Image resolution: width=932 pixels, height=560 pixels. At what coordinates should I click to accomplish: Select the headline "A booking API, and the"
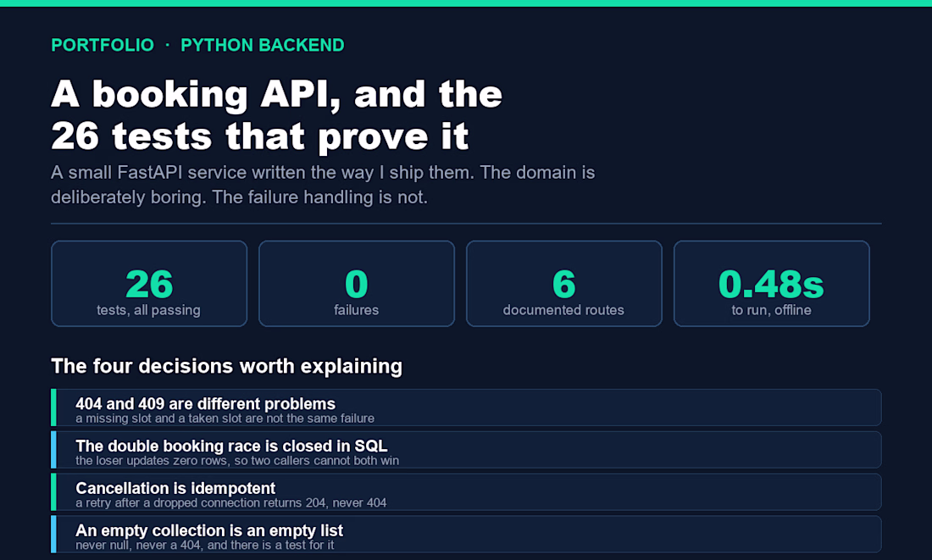pos(276,95)
